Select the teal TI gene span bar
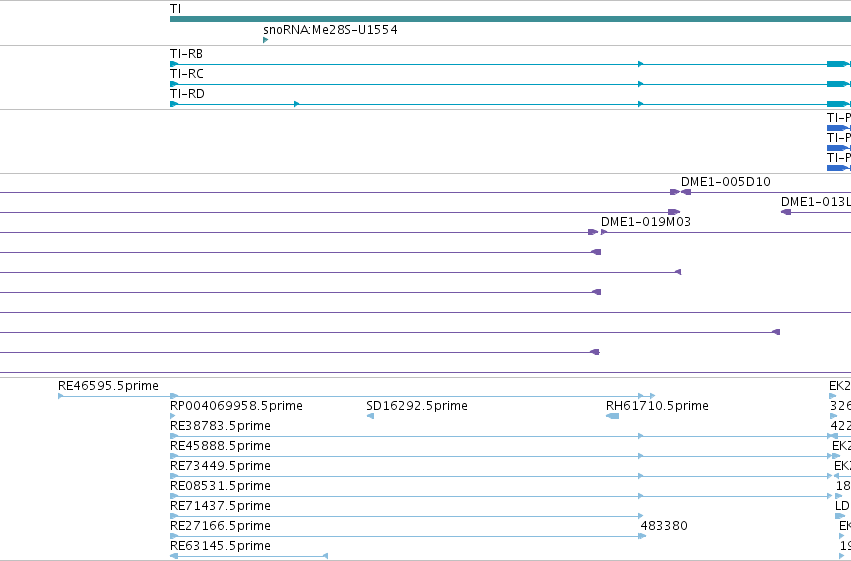 point(510,19)
